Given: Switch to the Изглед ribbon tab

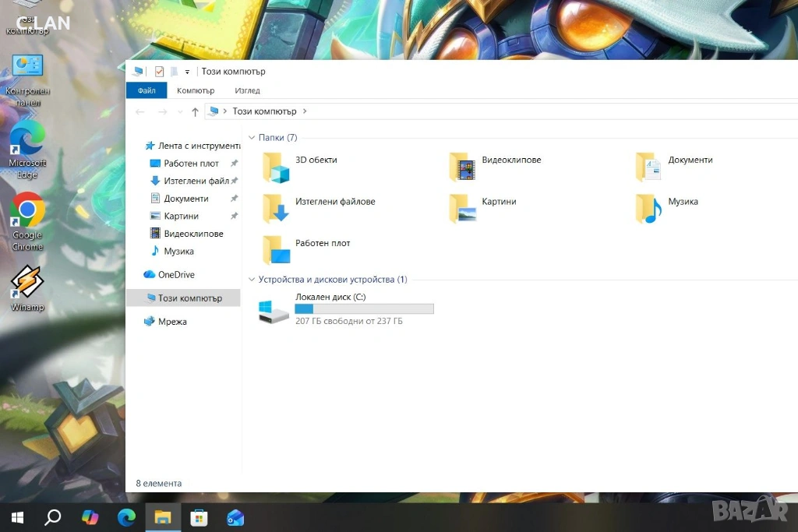Looking at the screenshot, I should (x=247, y=90).
